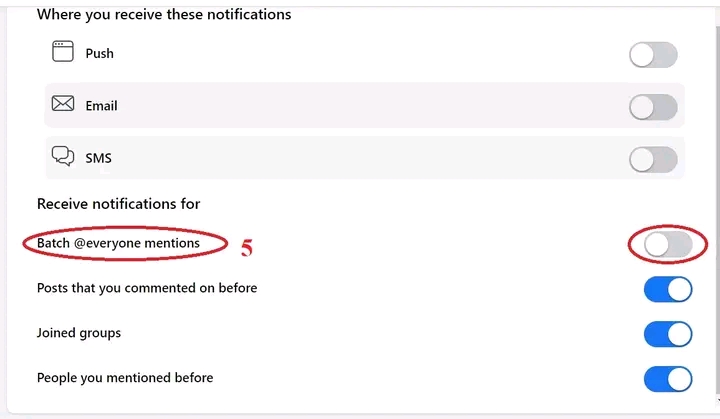The width and height of the screenshot is (720, 419).
Task: Turn on the Email notifications switch
Action: [x=653, y=107]
